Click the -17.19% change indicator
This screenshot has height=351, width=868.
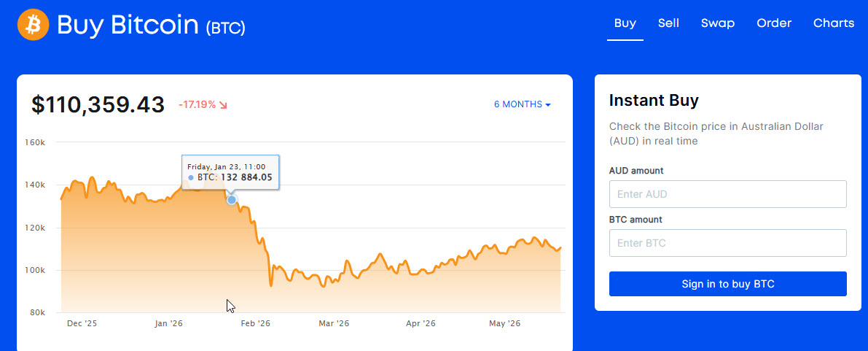tap(197, 104)
